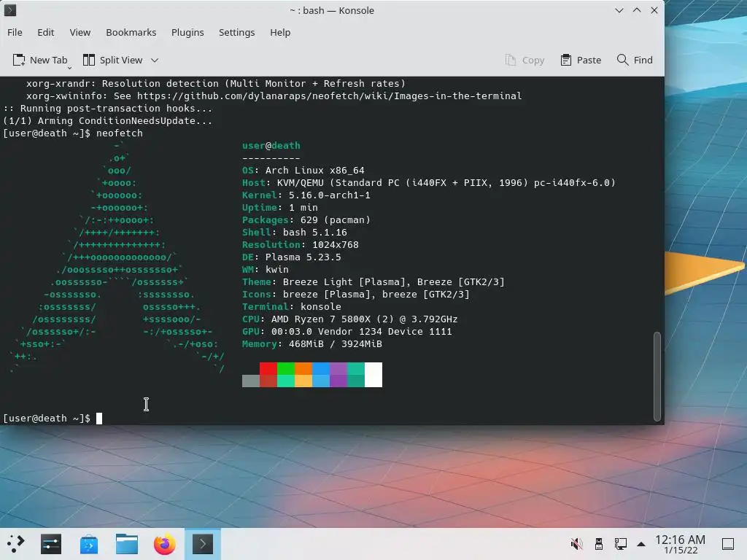Click the Konsole icon in the title bar

[10, 10]
